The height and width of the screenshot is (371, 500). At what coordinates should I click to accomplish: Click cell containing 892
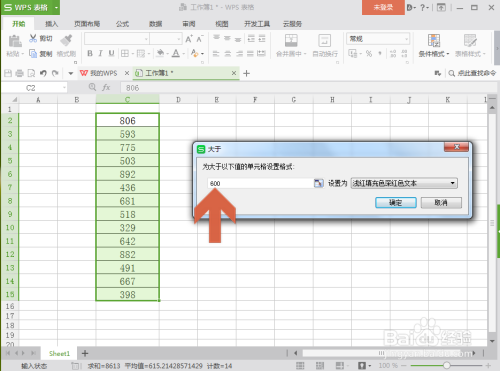127,174
